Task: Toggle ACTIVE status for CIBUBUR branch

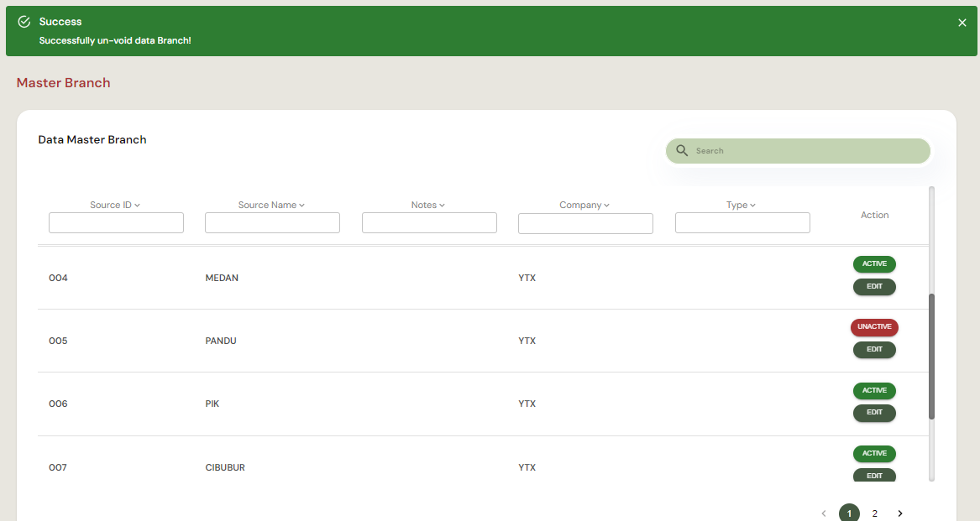Action: coord(874,454)
